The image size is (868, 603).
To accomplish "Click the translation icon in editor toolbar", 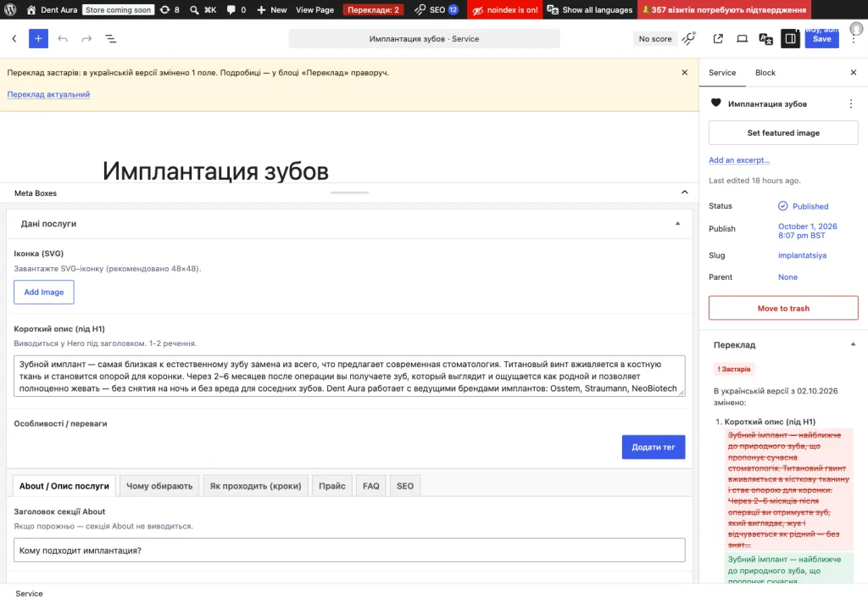I will click(x=766, y=39).
